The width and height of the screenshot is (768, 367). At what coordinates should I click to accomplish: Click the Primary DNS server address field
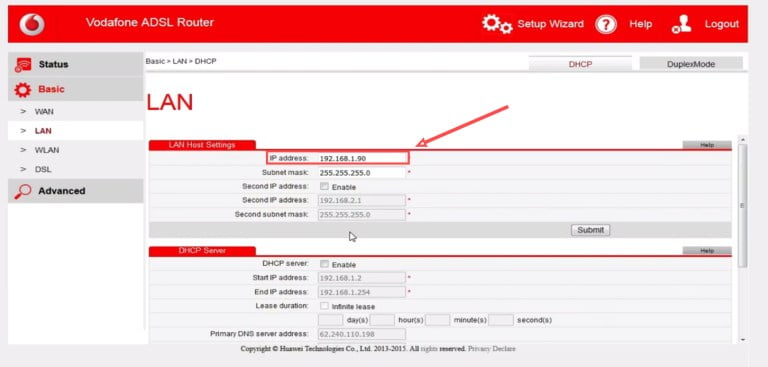point(362,334)
